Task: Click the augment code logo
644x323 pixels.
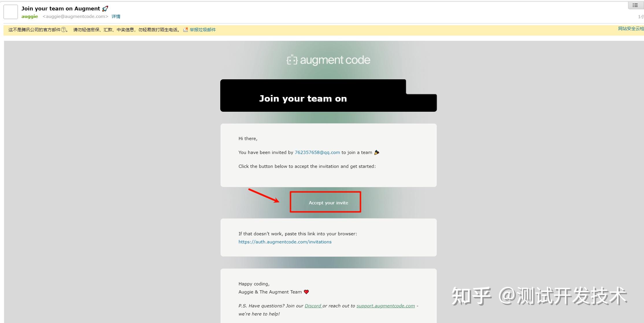Action: (328, 60)
